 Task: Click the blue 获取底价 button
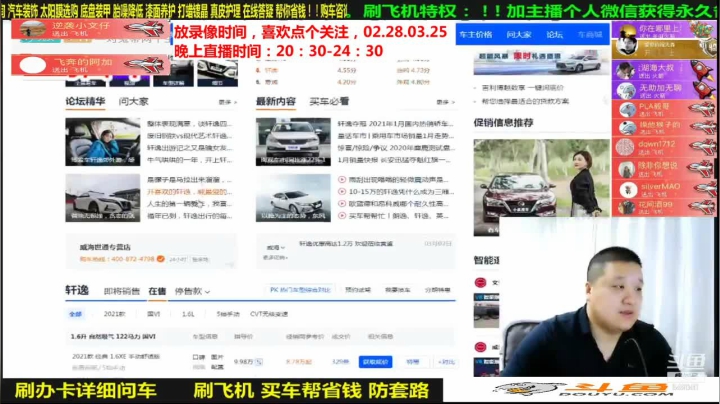(x=375, y=362)
